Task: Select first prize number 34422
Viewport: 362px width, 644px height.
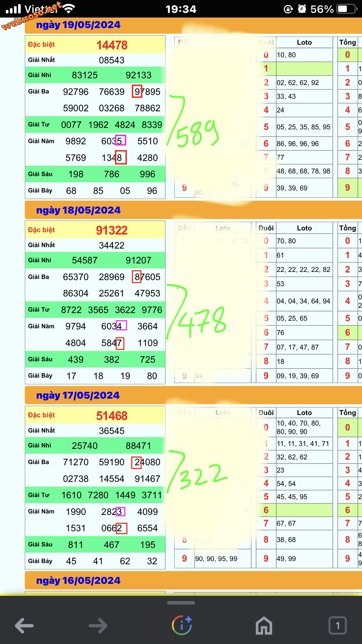Action: pos(112,245)
